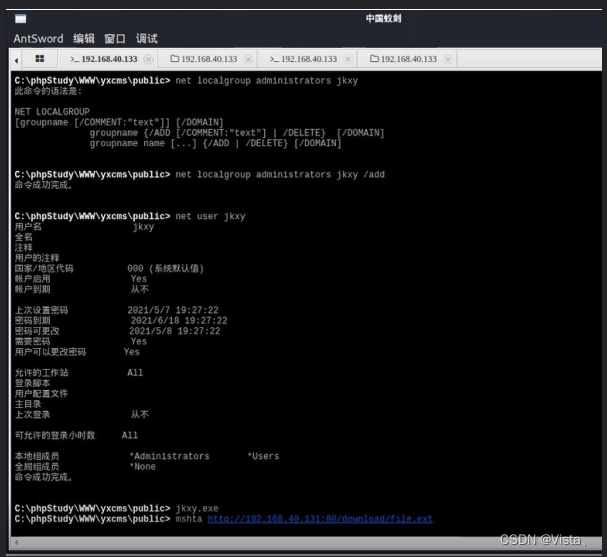Click the '000 (系统默认值)' country code value
Viewport: 607px width, 557px height.
tap(165, 268)
